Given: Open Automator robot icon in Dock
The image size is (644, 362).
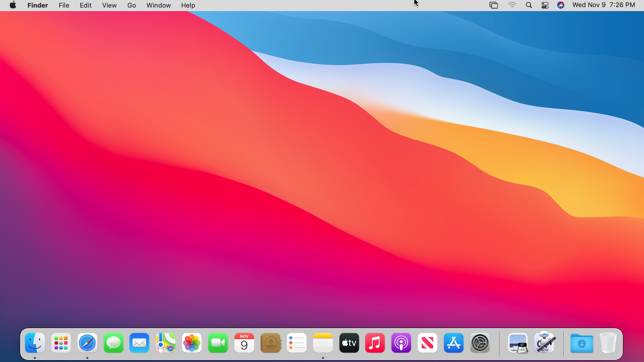Looking at the screenshot, I should tap(545, 343).
